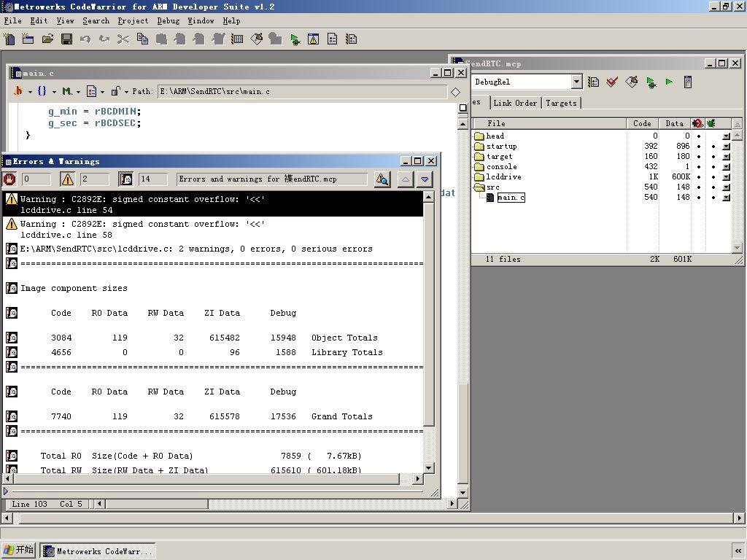Toggle the notes filter button

point(125,179)
